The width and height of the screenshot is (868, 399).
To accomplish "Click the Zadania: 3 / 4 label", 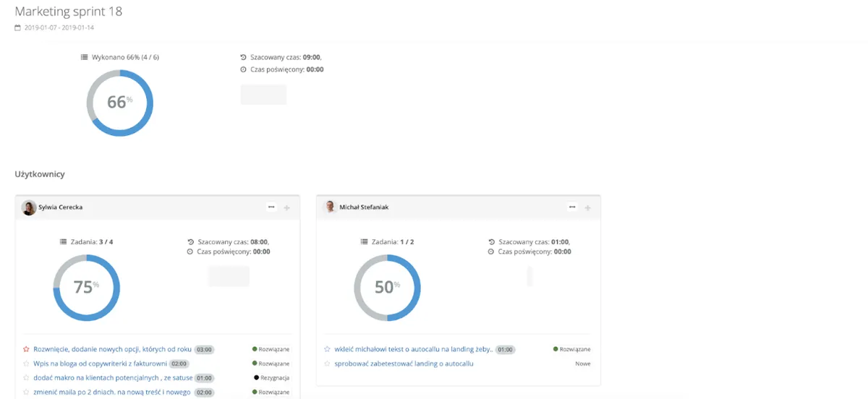I will (91, 242).
